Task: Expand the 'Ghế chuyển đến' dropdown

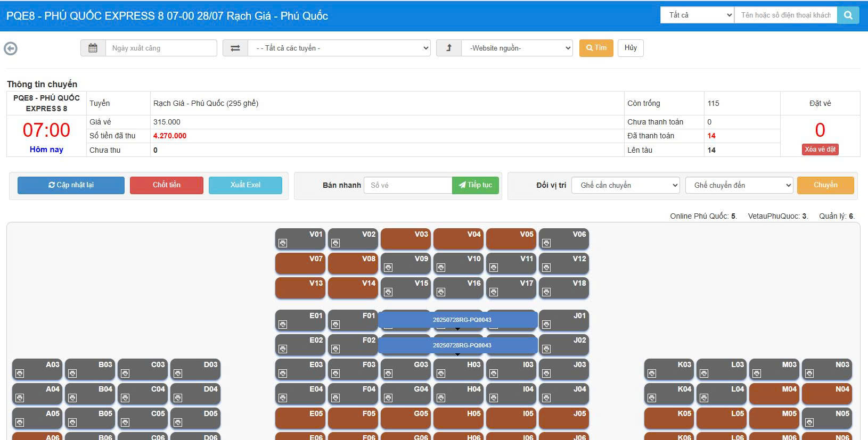Action: 739,185
